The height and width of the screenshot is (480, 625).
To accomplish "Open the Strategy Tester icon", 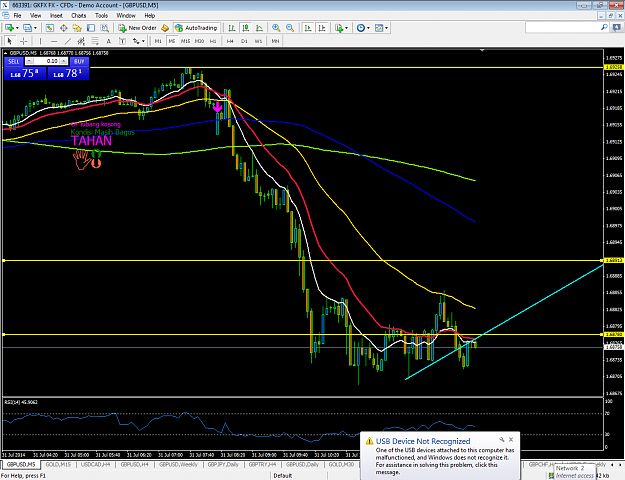I will point(104,28).
